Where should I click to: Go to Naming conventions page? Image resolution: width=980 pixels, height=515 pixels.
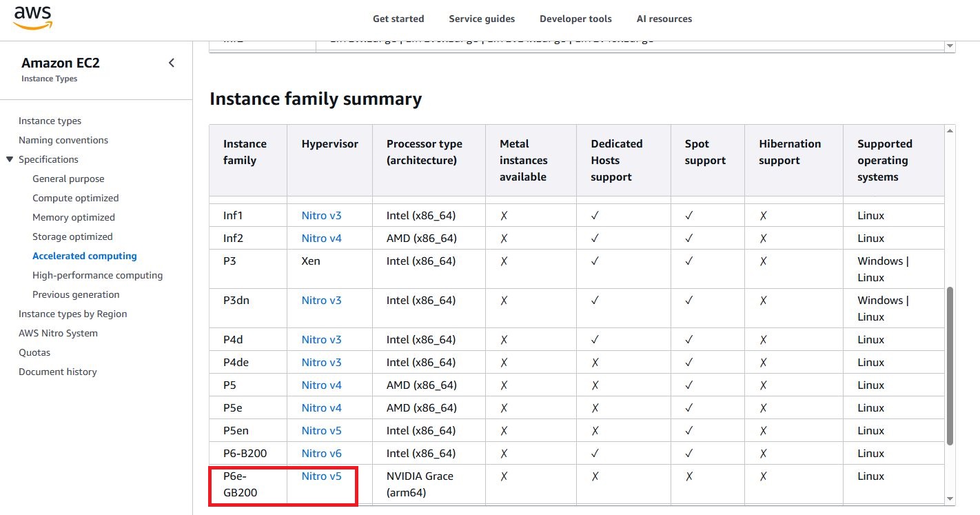click(x=63, y=140)
